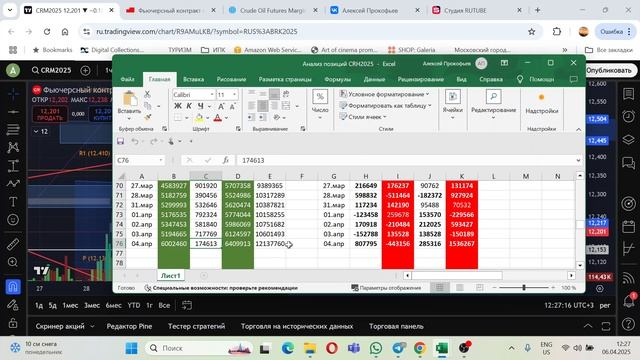Select the YTD time range in TradingView
Viewport: 640px width, 360px height.
(134, 305)
